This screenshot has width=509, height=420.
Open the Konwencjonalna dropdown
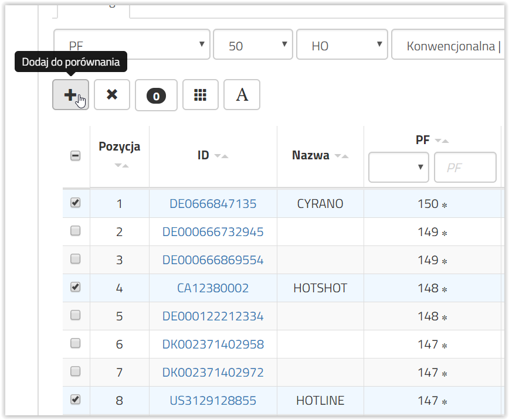click(x=448, y=45)
